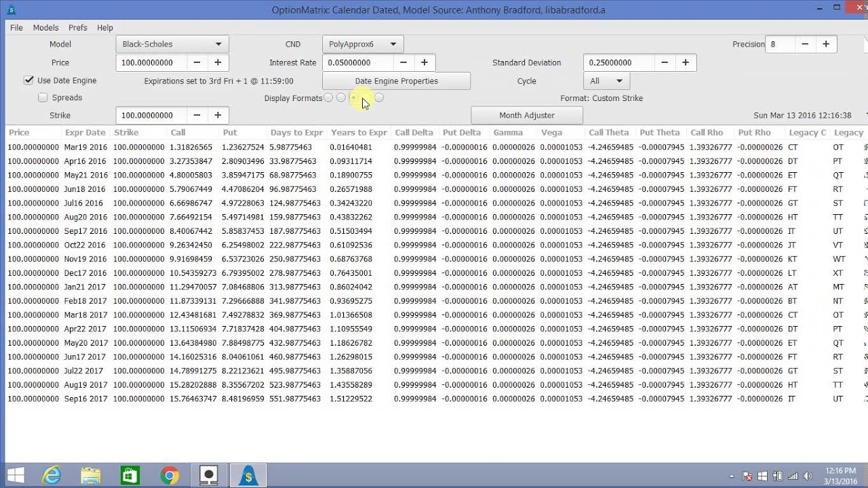Lower Precision using its minus button
The image size is (868, 488).
click(x=805, y=44)
